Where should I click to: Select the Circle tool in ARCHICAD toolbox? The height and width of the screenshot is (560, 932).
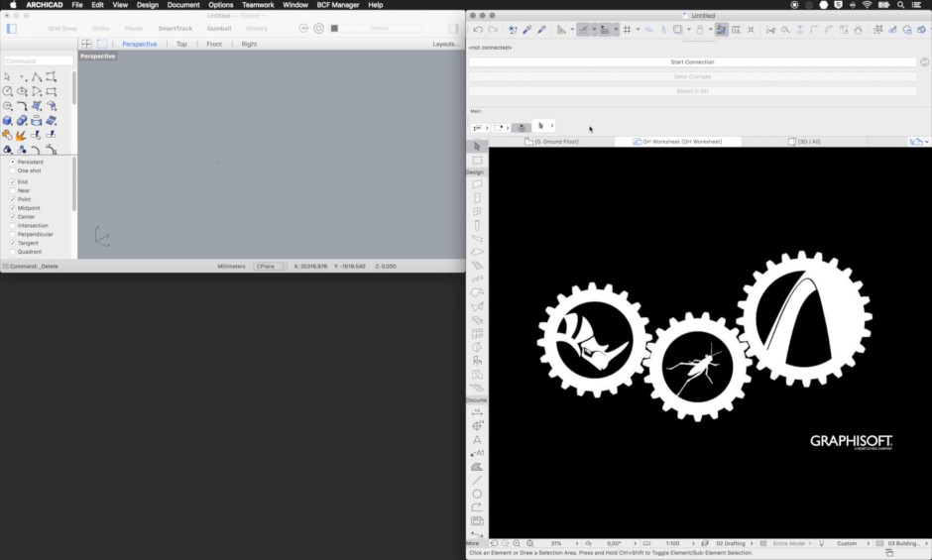pos(477,494)
